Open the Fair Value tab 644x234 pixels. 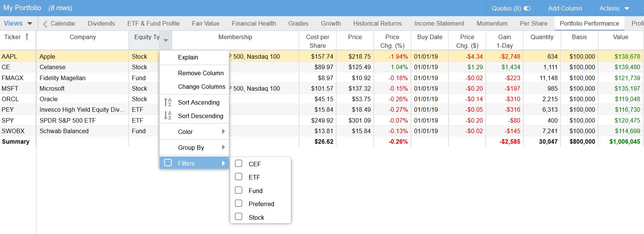click(x=206, y=23)
